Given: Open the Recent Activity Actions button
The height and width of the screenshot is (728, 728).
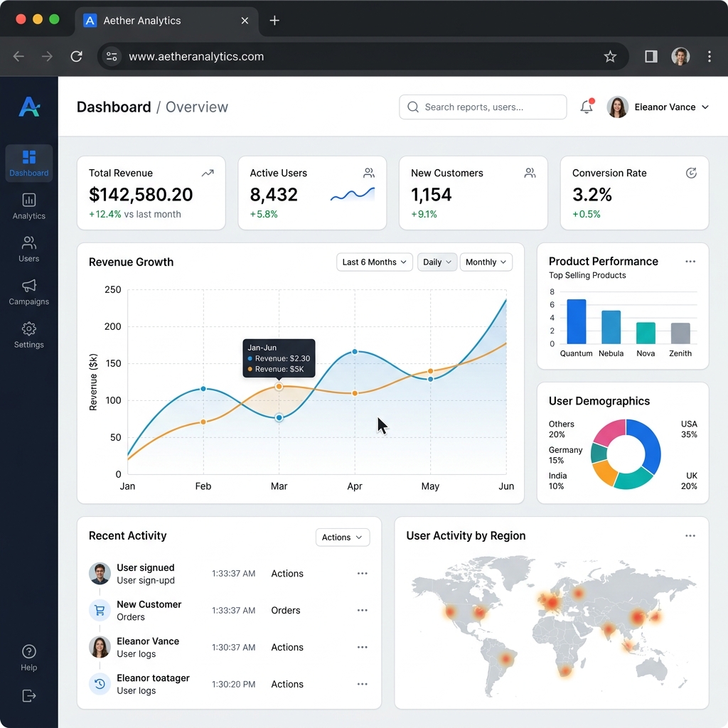Looking at the screenshot, I should point(343,537).
